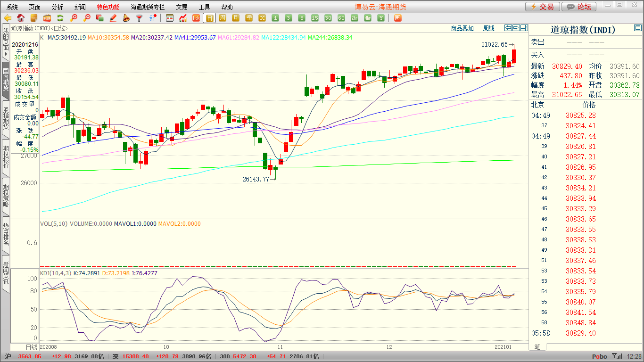Go to previous instrument with left arrow

point(508,28)
